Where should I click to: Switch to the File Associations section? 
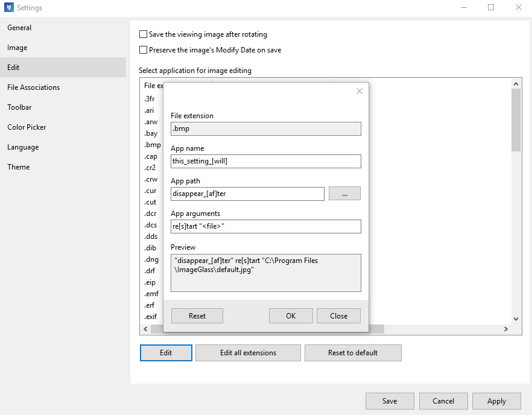pos(33,87)
